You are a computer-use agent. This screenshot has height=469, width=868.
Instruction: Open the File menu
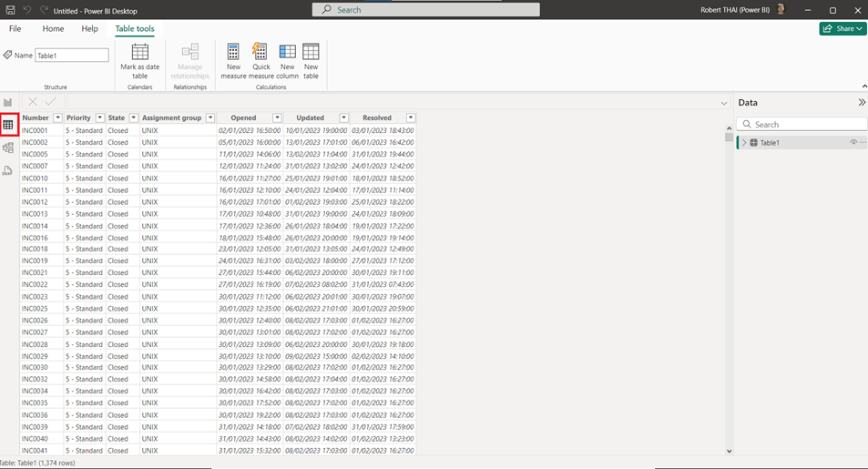[x=15, y=29]
